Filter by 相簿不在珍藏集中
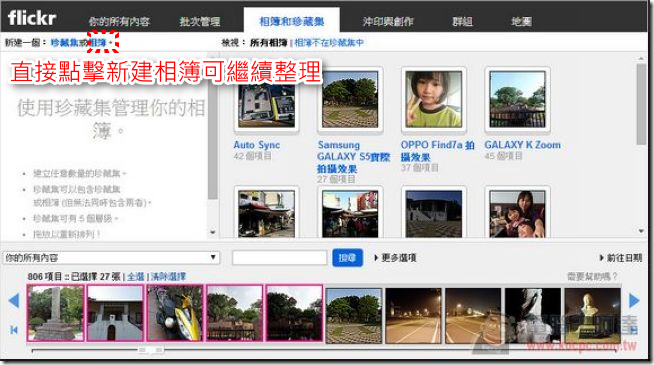 point(329,43)
